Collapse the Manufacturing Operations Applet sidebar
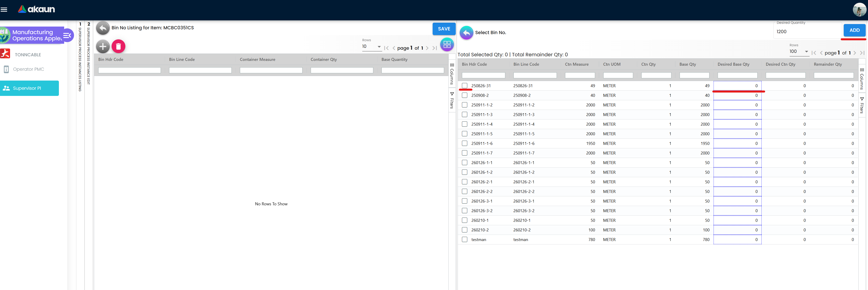This screenshot has height=290, width=868. tap(67, 35)
